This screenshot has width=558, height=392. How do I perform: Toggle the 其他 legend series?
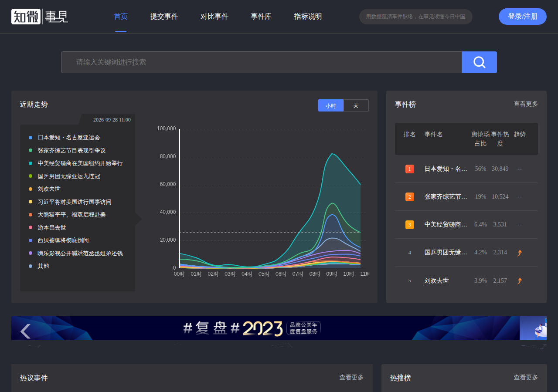pos(39,266)
